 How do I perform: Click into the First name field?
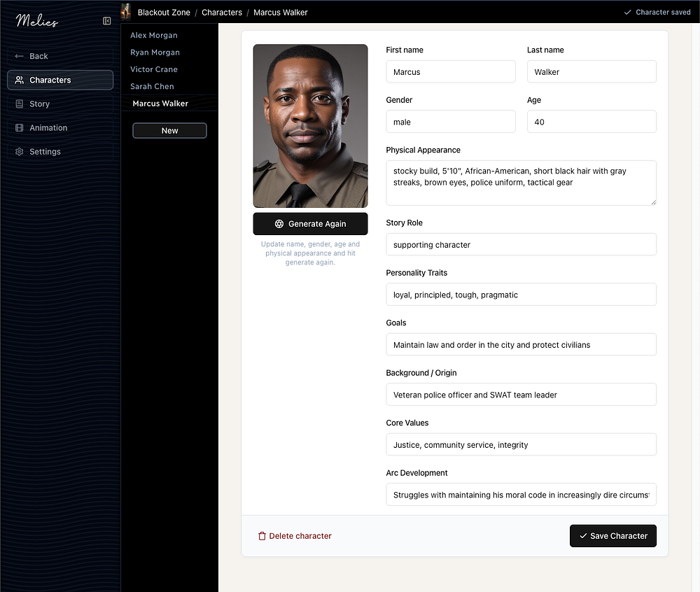tap(450, 72)
